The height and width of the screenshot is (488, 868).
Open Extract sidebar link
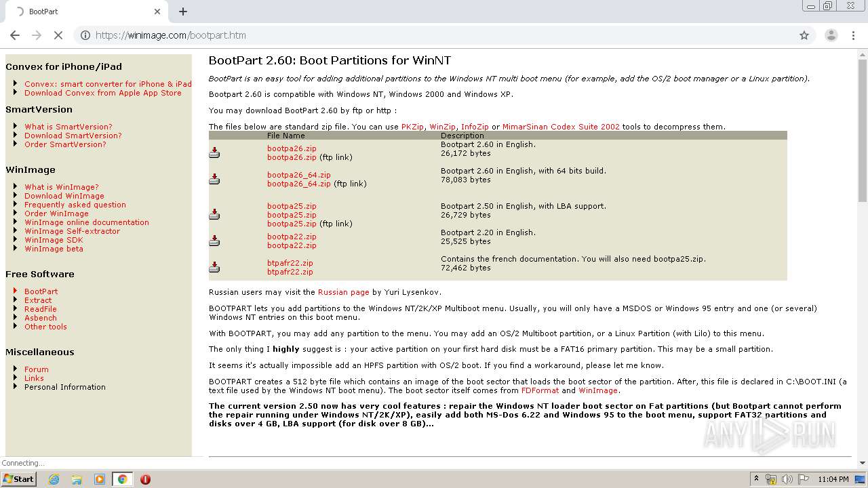tap(38, 300)
